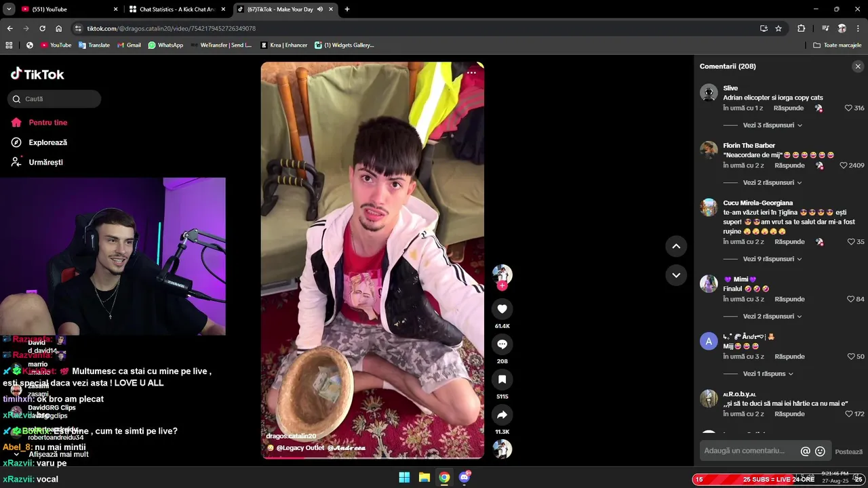Expand 1 reply under Miij comment

point(768,373)
